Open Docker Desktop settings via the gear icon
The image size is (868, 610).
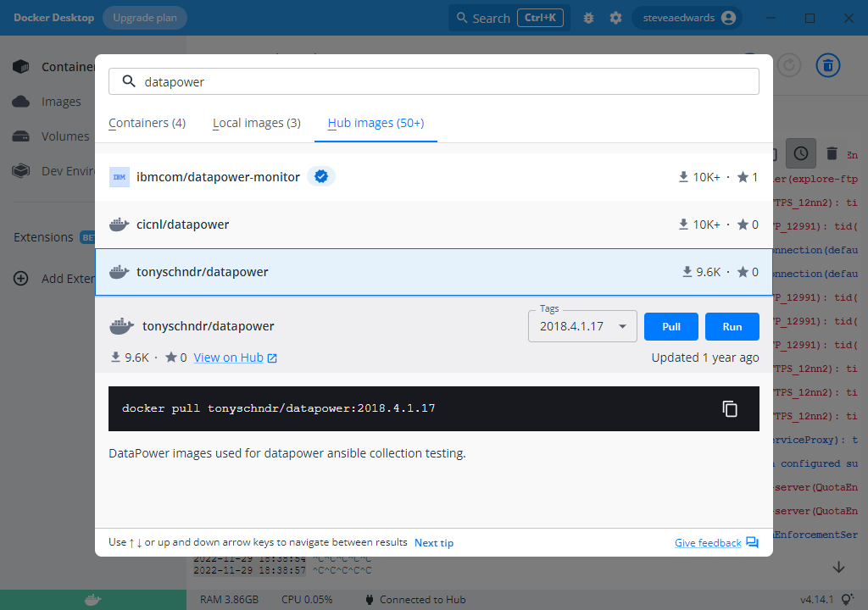(615, 17)
